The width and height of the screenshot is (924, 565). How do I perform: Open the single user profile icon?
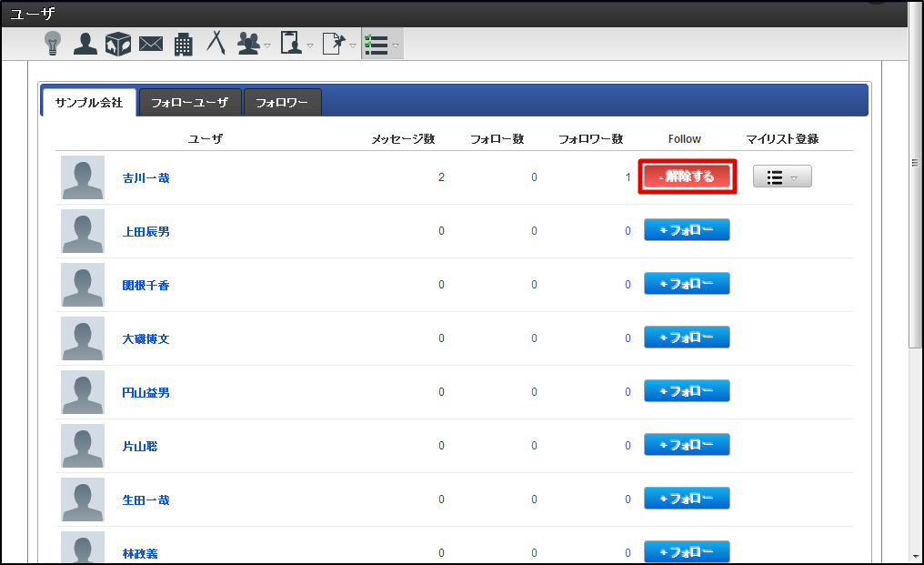[85, 43]
